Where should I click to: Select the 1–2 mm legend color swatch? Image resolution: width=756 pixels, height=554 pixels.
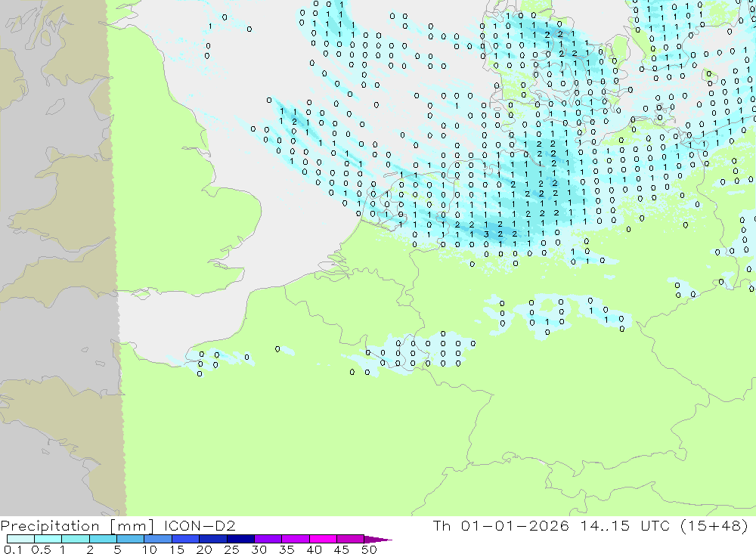(x=75, y=539)
